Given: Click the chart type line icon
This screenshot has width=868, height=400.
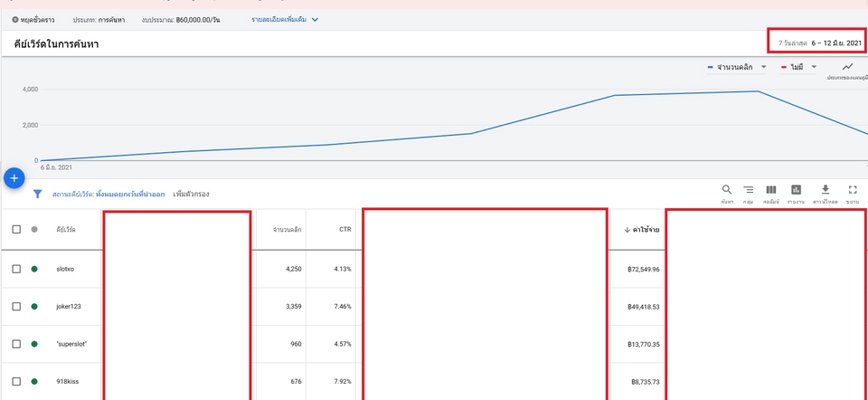Looking at the screenshot, I should [x=847, y=67].
